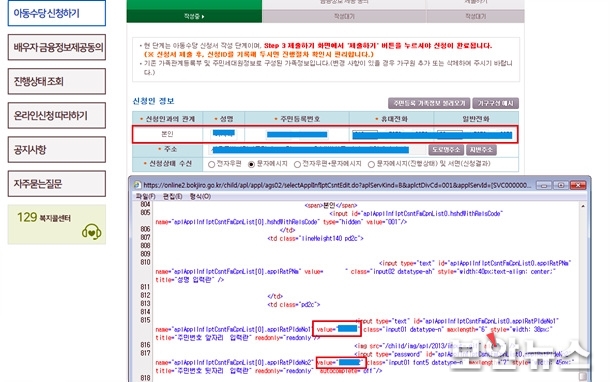
Task: Open 자주묻는질문 section
Action: click(x=57, y=183)
